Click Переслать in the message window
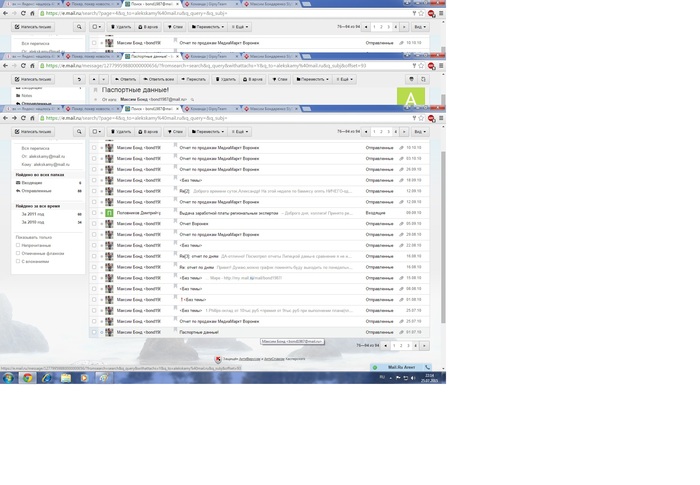The width and height of the screenshot is (700, 485). (193, 79)
